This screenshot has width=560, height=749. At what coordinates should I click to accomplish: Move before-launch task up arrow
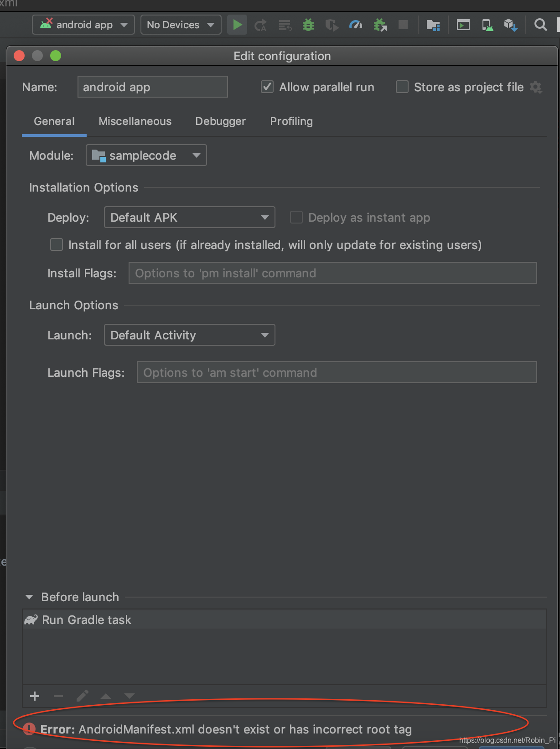point(106,696)
